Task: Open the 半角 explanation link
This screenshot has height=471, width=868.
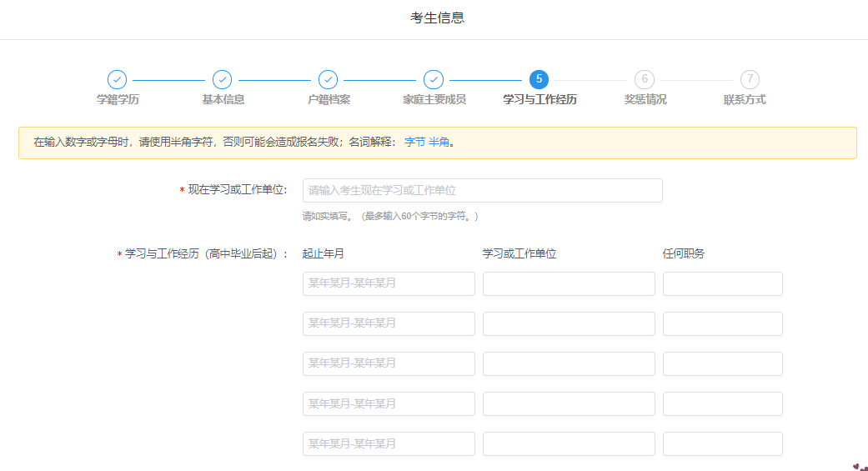Action: 439,143
